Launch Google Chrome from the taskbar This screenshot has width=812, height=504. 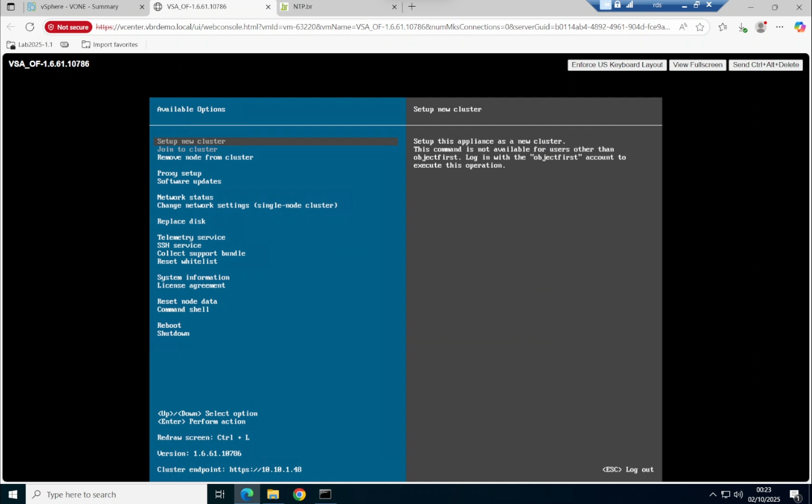coord(299,494)
